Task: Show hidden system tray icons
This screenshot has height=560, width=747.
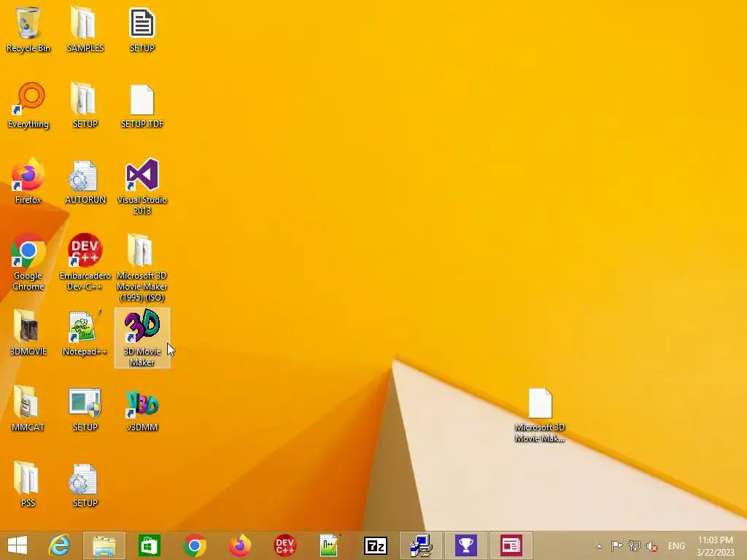Action: [x=600, y=546]
